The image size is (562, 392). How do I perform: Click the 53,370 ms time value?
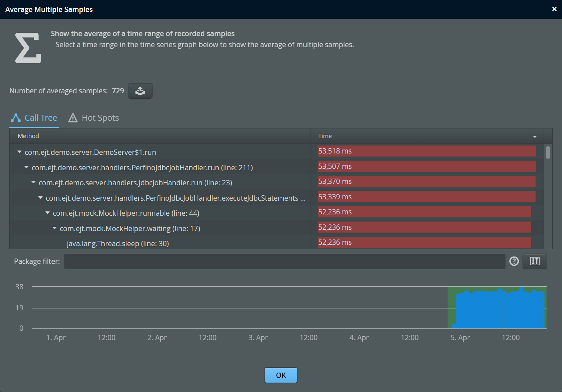335,181
